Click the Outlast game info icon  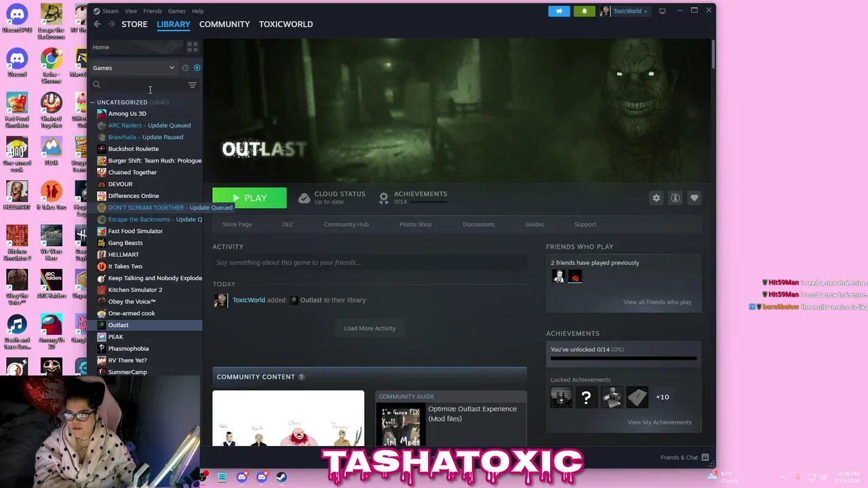point(675,198)
